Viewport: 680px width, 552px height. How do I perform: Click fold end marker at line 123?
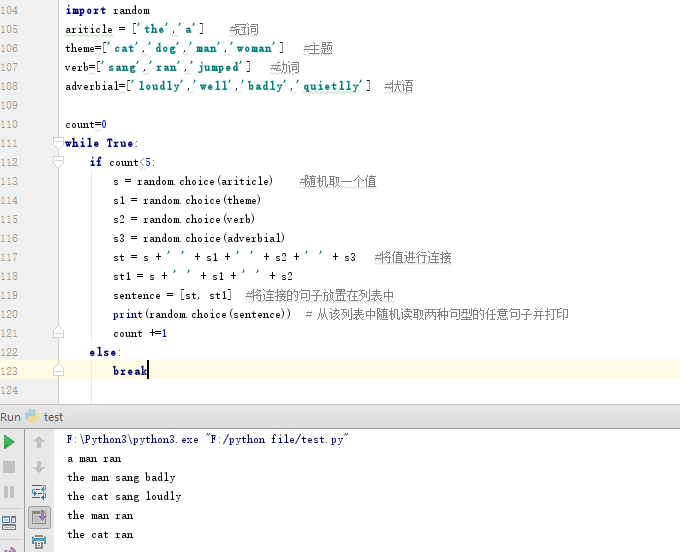[58, 370]
